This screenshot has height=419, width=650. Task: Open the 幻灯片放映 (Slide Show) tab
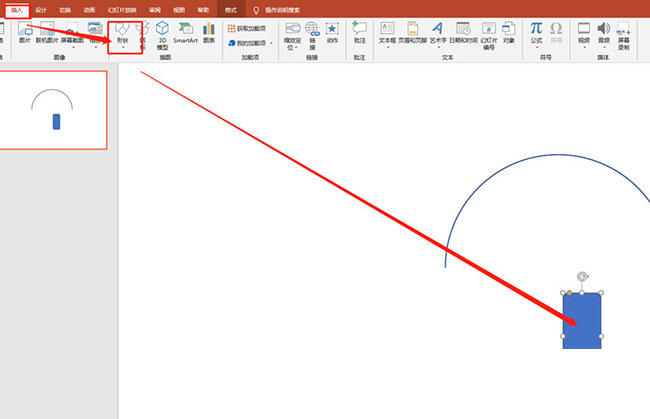(x=122, y=10)
